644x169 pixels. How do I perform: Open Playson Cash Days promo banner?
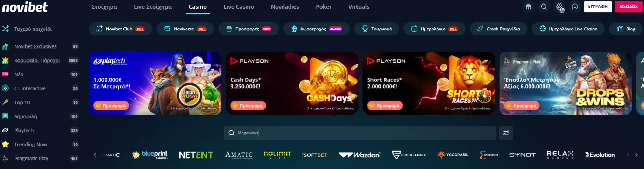292,83
